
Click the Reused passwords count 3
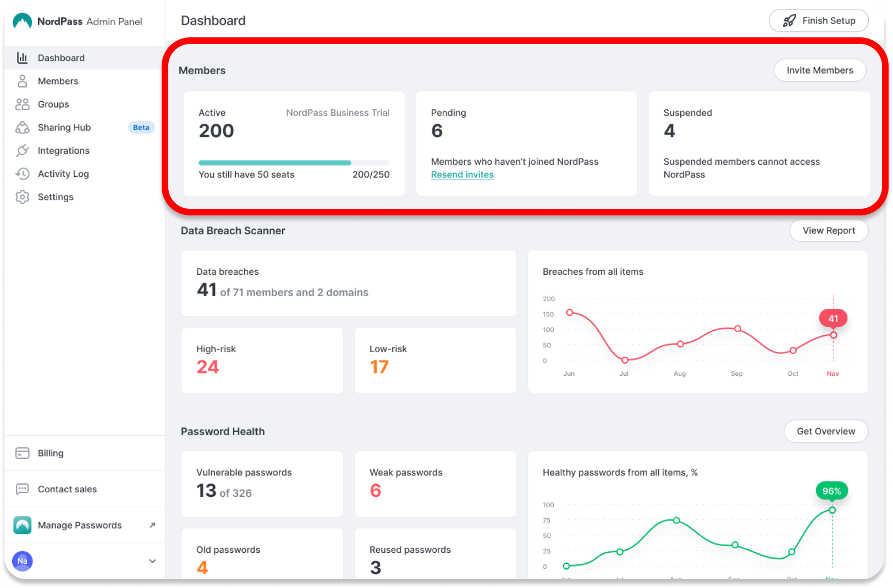[376, 568]
